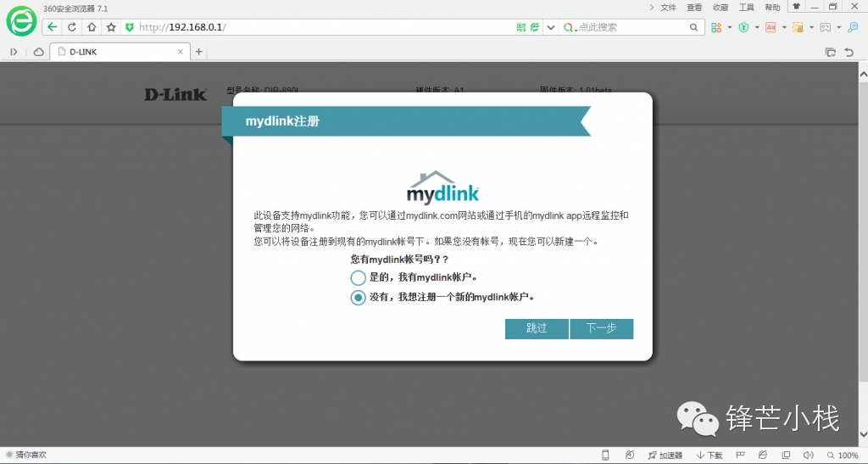Click the 360 browser logo icon

[21, 22]
